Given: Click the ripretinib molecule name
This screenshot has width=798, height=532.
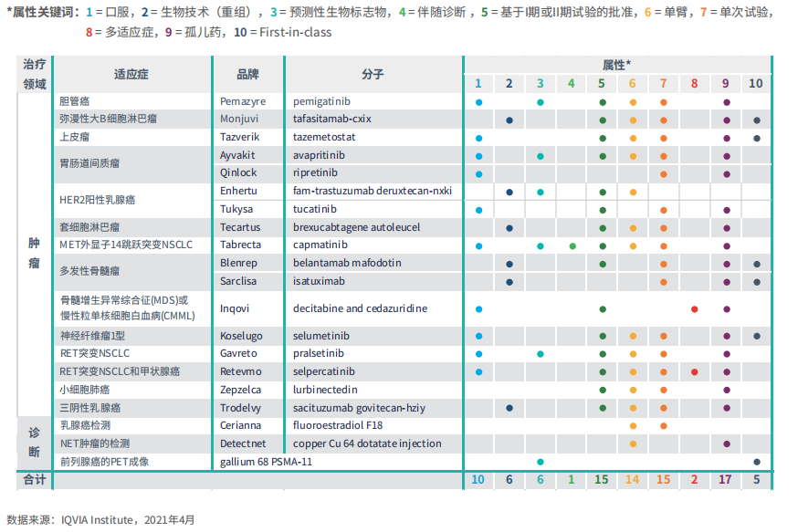Looking at the screenshot, I should [x=316, y=173].
